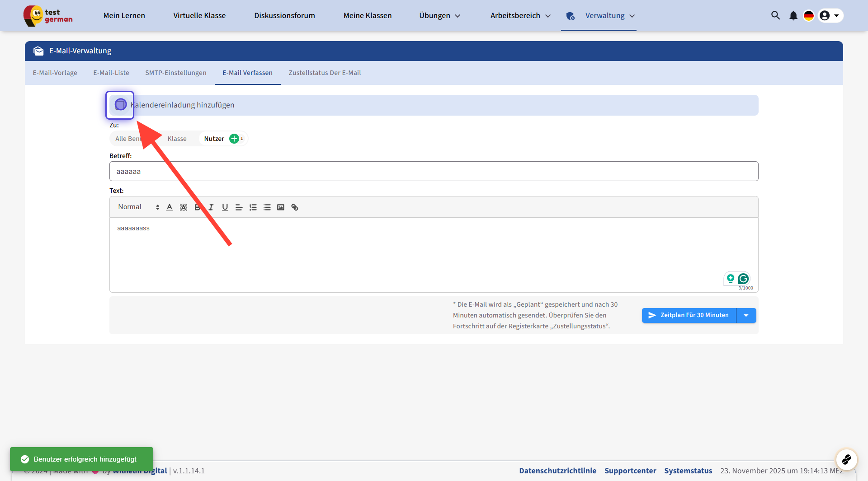This screenshot has width=868, height=481.
Task: Insert a bulleted list
Action: coord(267,207)
